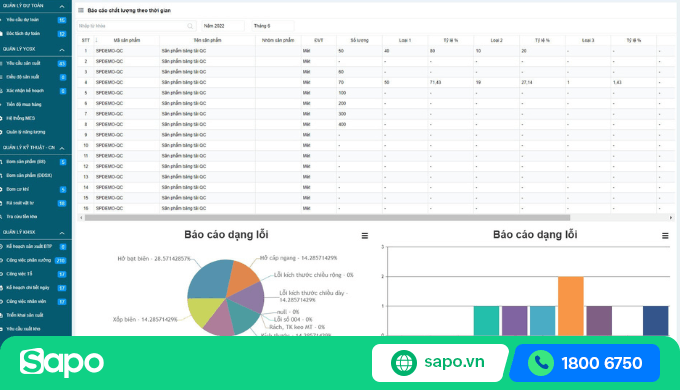This screenshot has width=680, height=390.
Task: Open 'Yêu cầu sản xuất' in sidebar
Action: (x=23, y=63)
